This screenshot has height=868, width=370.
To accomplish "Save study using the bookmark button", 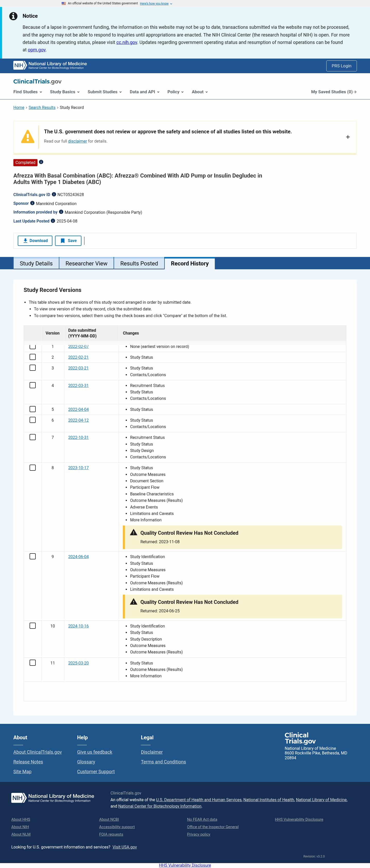I will coord(68,241).
